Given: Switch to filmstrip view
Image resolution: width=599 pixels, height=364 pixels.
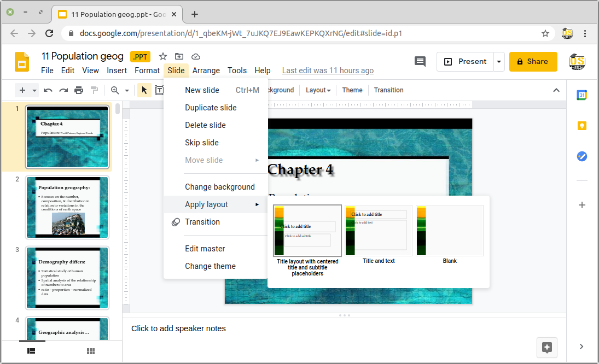Looking at the screenshot, I should (32, 351).
